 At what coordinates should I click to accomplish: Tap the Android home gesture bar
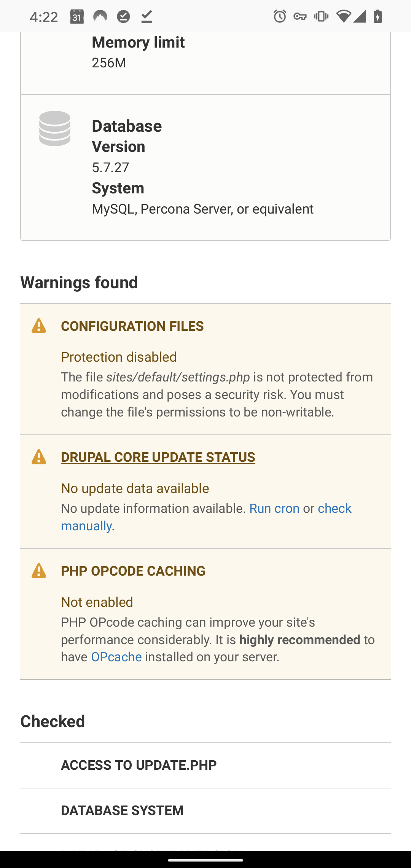pyautogui.click(x=205, y=860)
